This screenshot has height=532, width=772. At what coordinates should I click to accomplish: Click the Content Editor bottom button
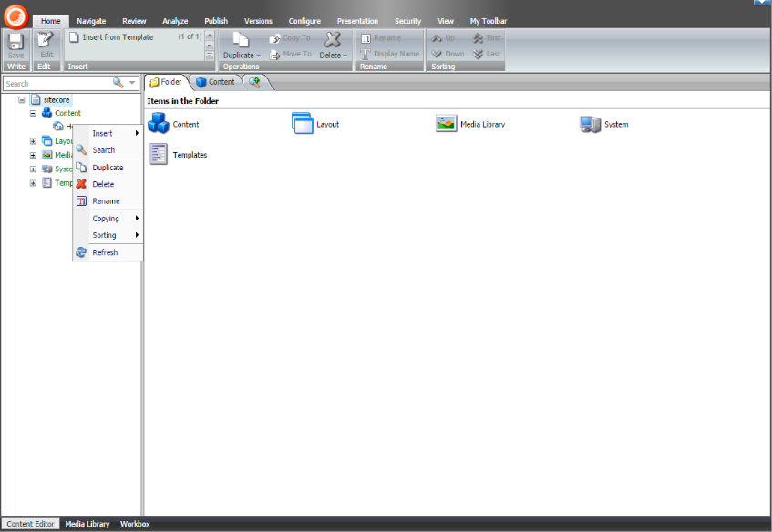click(30, 524)
